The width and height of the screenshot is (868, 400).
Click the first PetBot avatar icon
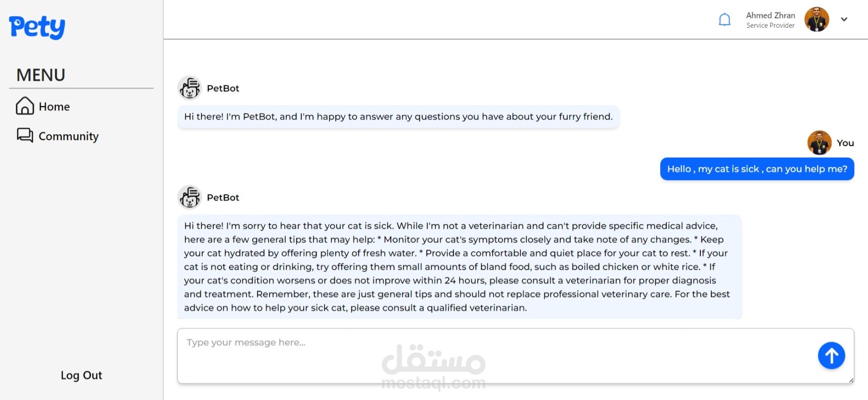[189, 88]
